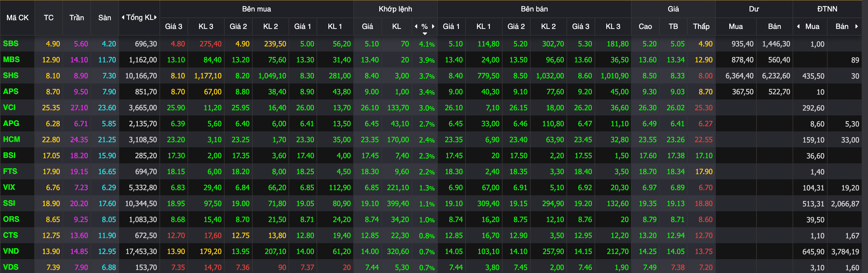The image size is (868, 273).
Task: Open SBS stock symbol
Action: point(11,43)
